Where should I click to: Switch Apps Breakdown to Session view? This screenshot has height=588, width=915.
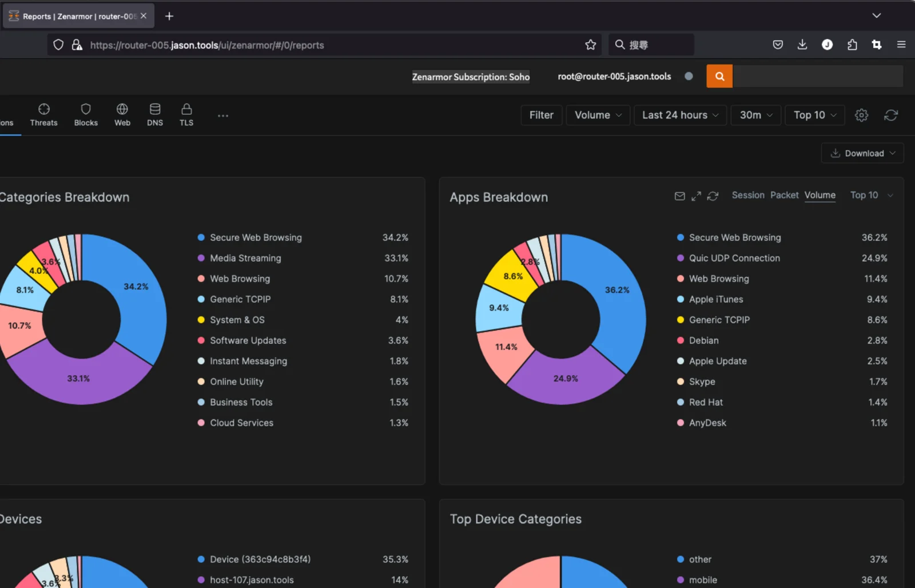click(748, 195)
